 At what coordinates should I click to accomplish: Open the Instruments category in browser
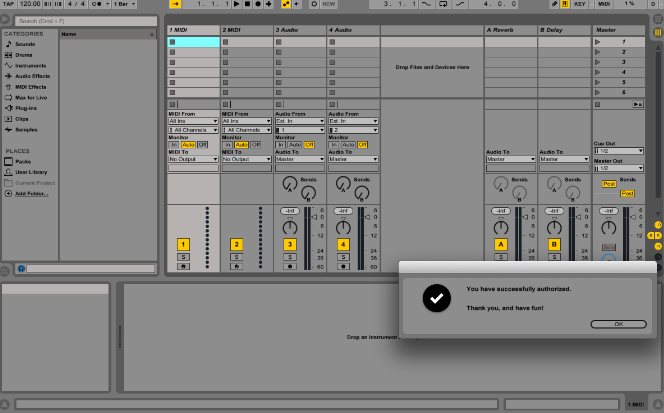pyautogui.click(x=30, y=66)
